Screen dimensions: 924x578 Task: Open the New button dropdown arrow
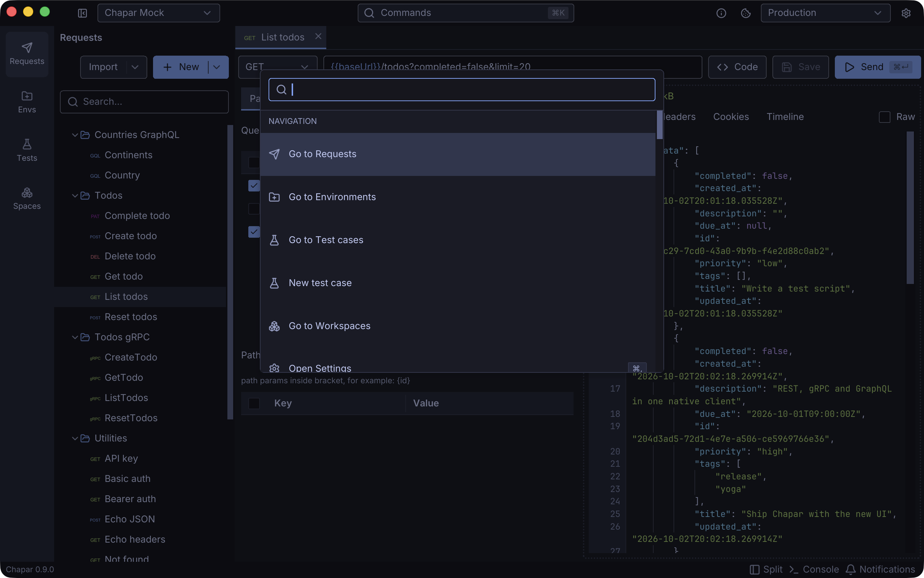click(x=217, y=67)
